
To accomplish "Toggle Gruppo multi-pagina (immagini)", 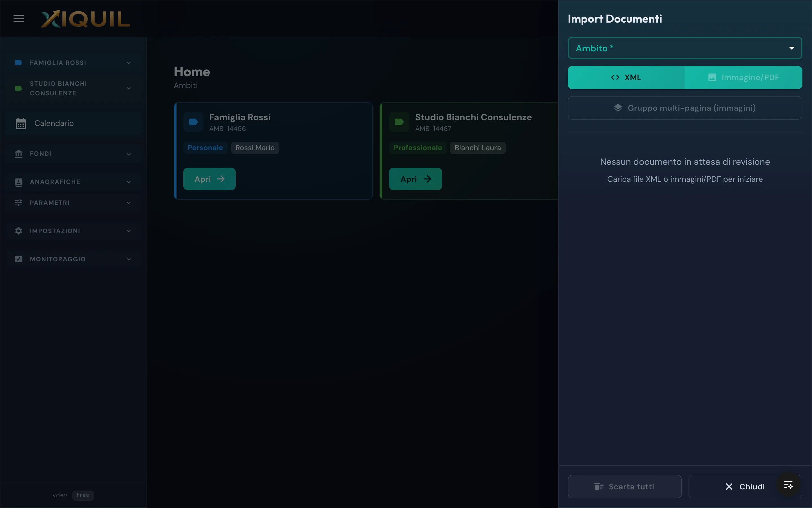I will 685,108.
